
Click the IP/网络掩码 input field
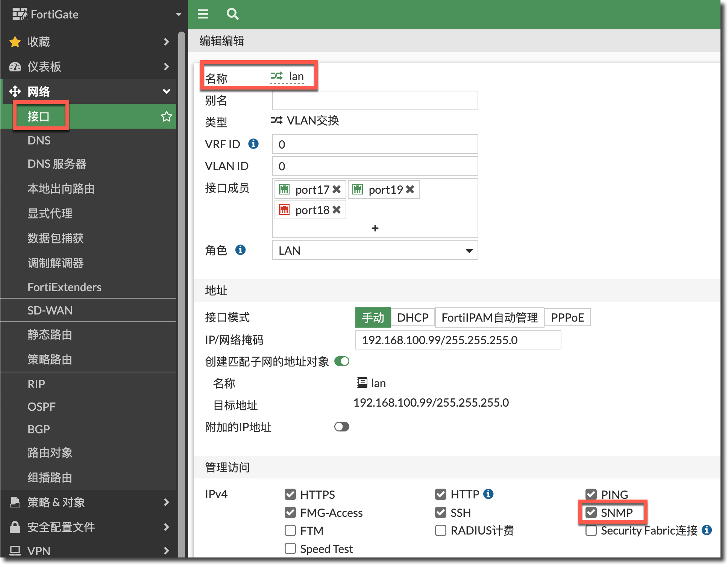tap(458, 340)
